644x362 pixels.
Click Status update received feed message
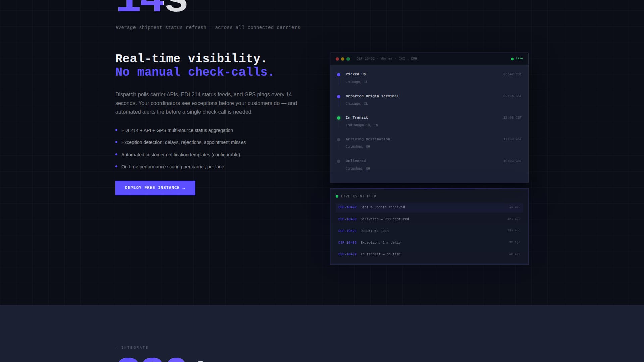tap(383, 207)
